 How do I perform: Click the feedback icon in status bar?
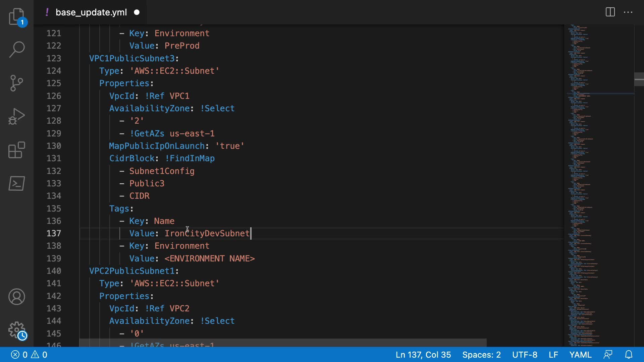pos(608,355)
